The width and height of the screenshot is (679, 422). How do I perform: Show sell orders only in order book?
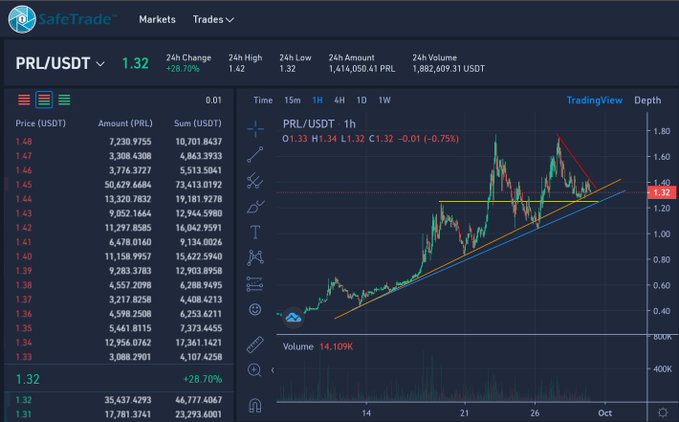(x=24, y=100)
